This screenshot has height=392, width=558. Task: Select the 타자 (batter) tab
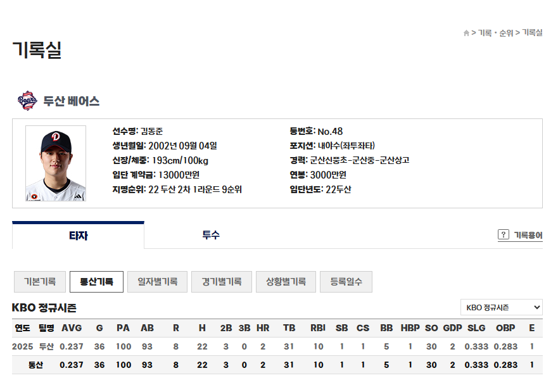tap(79, 234)
